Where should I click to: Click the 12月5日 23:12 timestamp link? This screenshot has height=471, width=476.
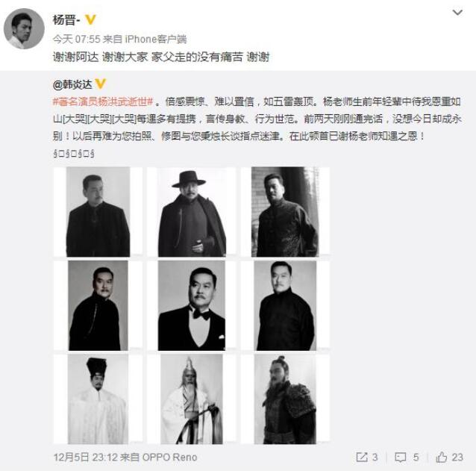(x=86, y=457)
